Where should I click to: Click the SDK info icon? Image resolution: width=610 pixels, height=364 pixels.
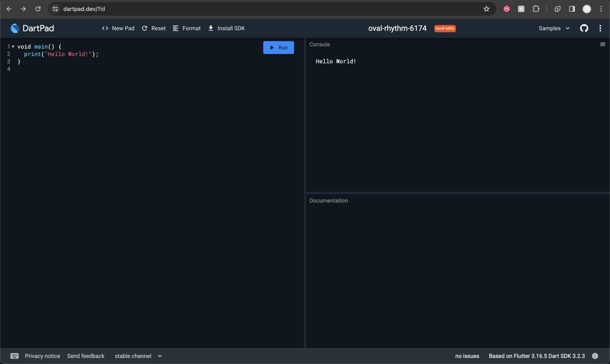595,356
